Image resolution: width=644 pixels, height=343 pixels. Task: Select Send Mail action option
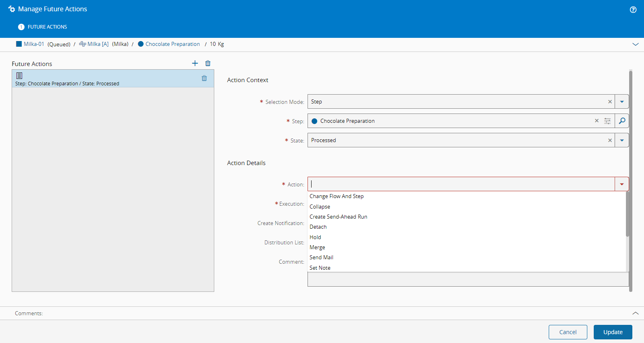coord(321,257)
